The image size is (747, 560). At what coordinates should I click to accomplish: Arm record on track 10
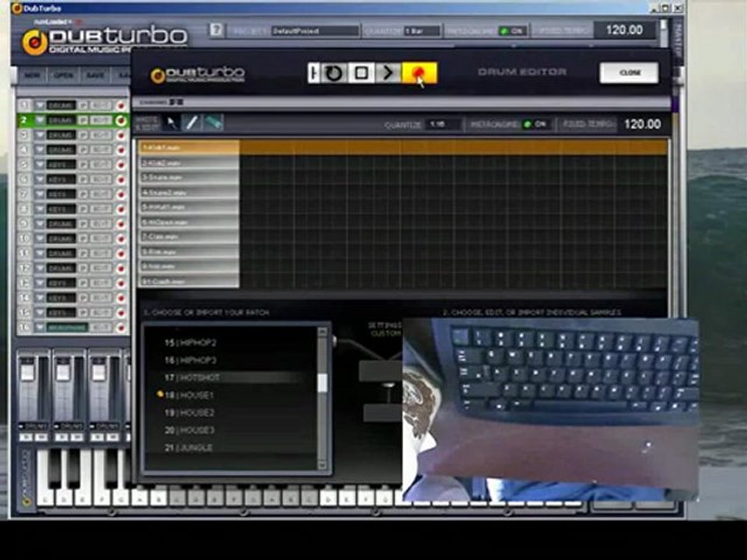pos(121,239)
